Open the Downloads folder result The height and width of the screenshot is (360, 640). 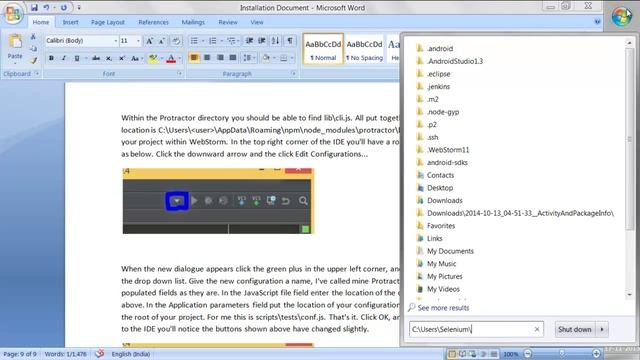pos(444,200)
